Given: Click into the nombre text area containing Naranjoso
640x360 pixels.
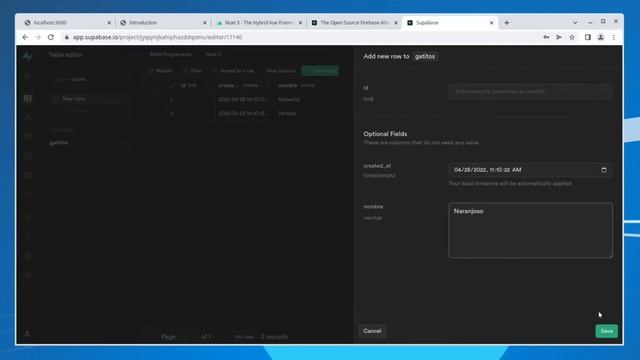Looking at the screenshot, I should point(530,230).
